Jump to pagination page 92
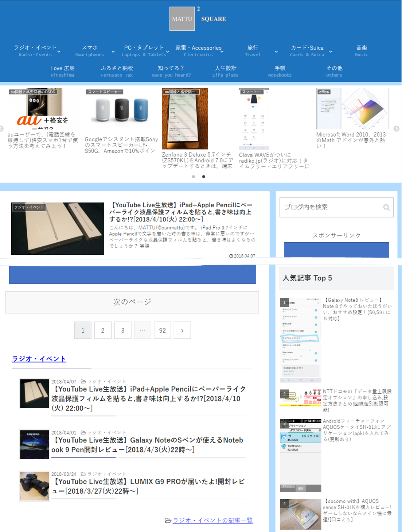Image resolution: width=402 pixels, height=532 pixels. [x=163, y=330]
